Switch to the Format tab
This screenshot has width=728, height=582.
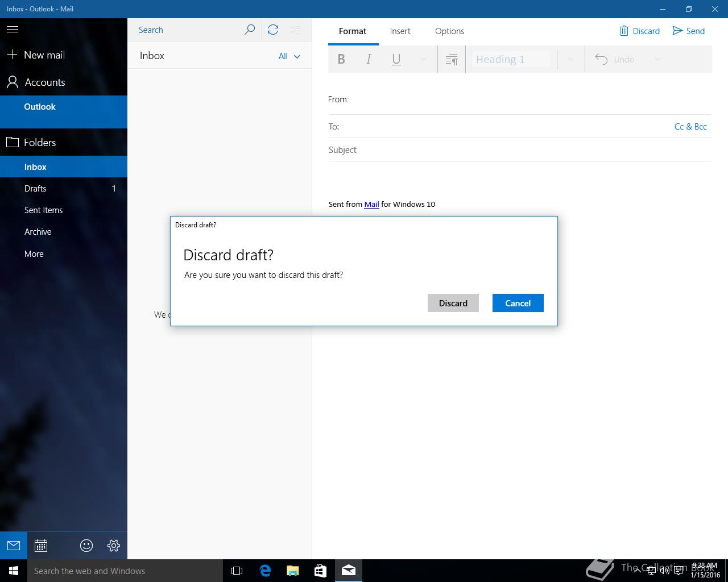pyautogui.click(x=353, y=31)
